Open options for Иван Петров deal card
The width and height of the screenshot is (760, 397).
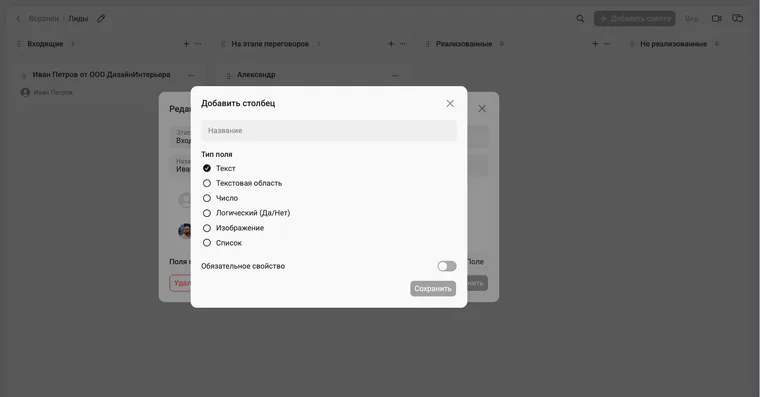click(191, 75)
